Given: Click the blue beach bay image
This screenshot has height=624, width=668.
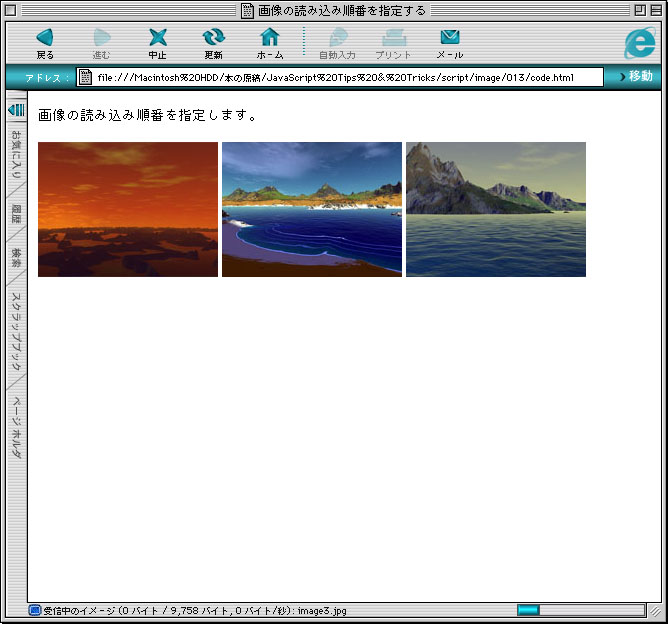Looking at the screenshot, I should pos(312,209).
